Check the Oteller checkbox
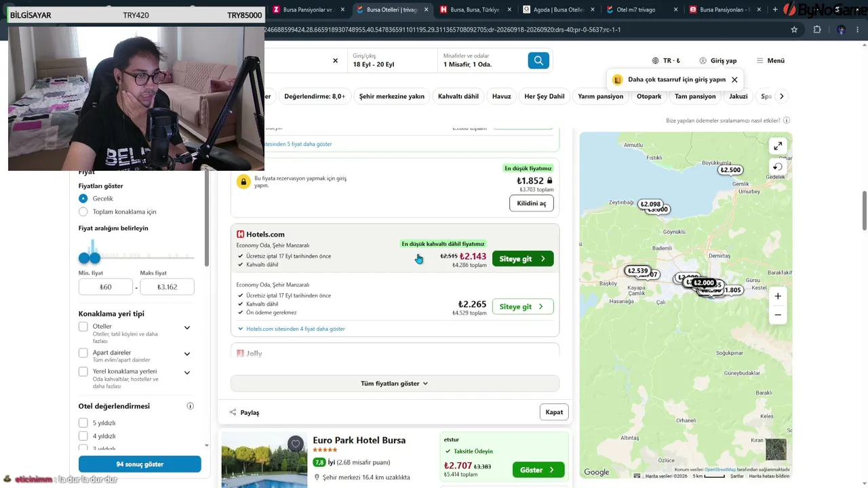The height and width of the screenshot is (488, 868). pyautogui.click(x=83, y=327)
